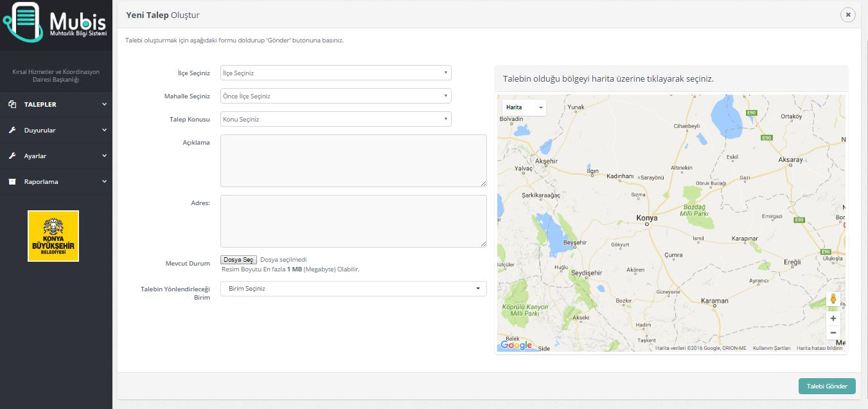Expand the Ayarlar sidebar menu
The image size is (868, 409).
pos(56,156)
